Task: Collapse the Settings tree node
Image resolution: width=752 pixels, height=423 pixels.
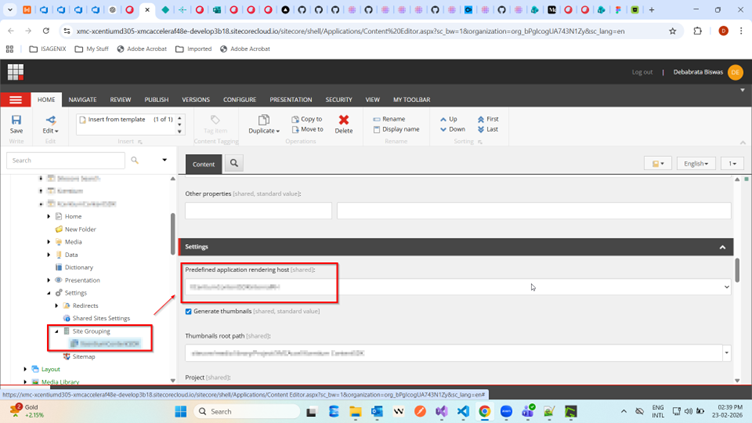Action: coord(48,293)
